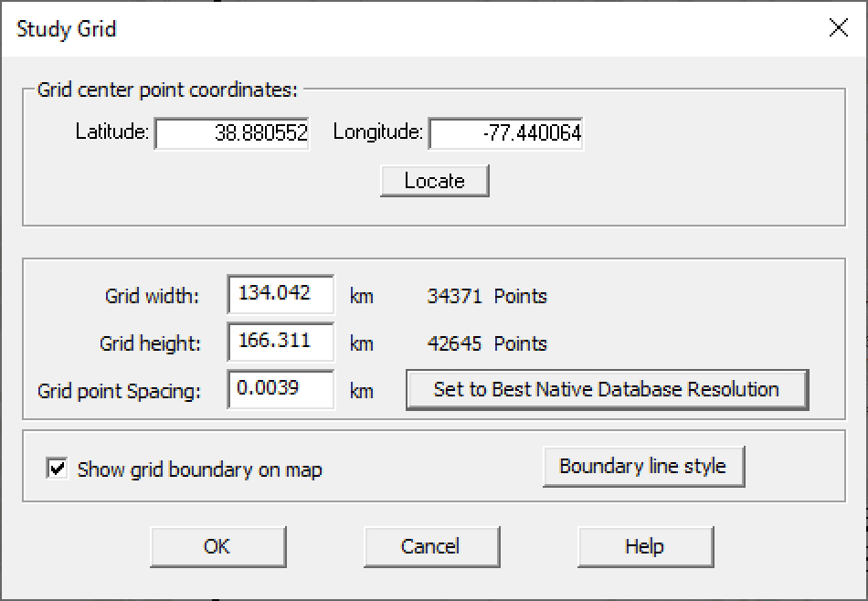This screenshot has height=601, width=868.
Task: Set to Best Native Database Resolution
Action: pos(607,390)
